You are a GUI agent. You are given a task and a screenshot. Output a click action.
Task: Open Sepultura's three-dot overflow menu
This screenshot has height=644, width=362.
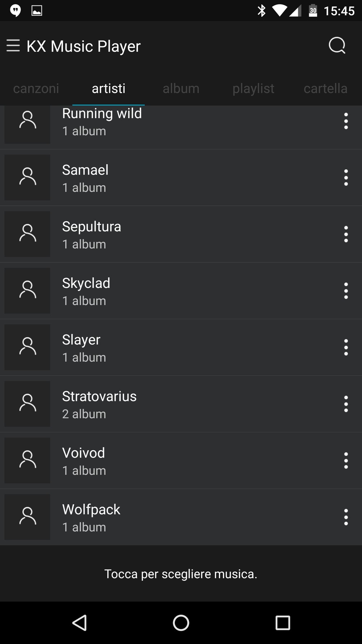point(346,234)
